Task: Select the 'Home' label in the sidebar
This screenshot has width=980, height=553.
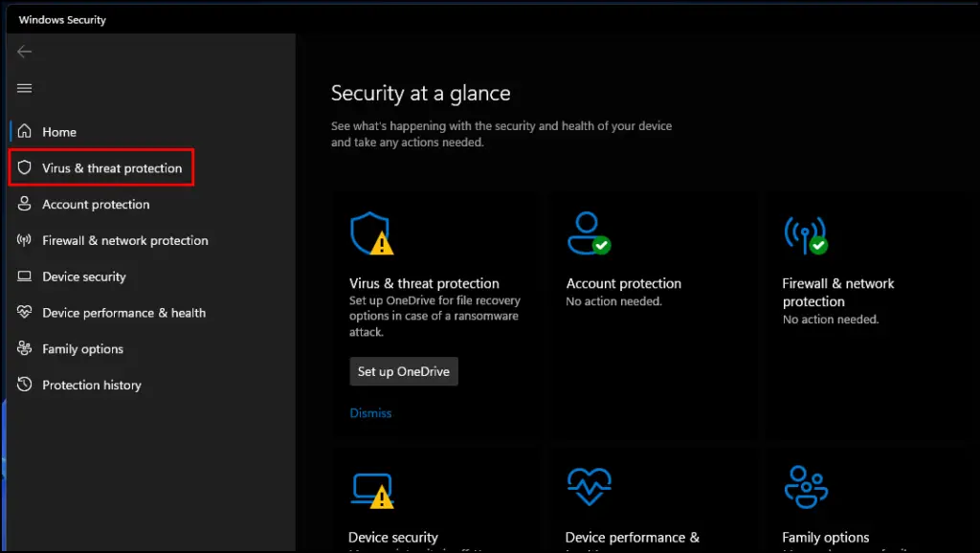Action: (x=59, y=132)
